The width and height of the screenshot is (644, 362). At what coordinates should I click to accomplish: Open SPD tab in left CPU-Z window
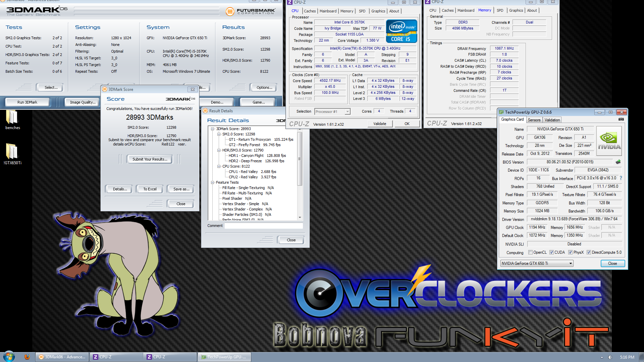pyautogui.click(x=362, y=11)
